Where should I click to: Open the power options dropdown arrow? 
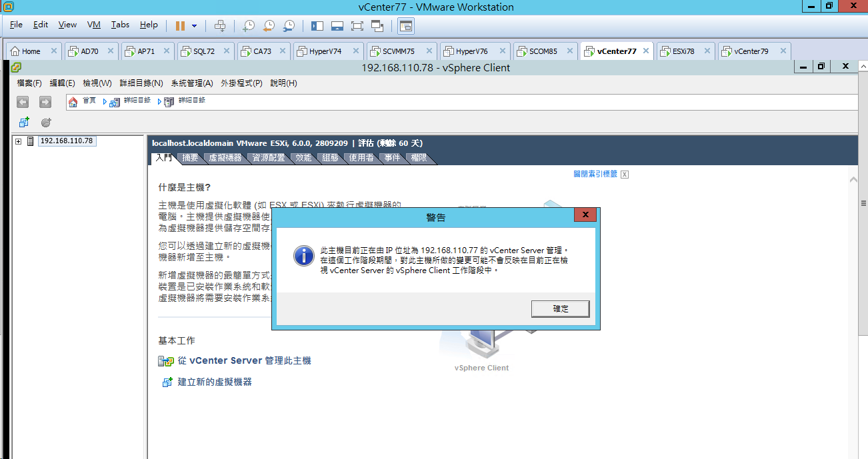[194, 26]
